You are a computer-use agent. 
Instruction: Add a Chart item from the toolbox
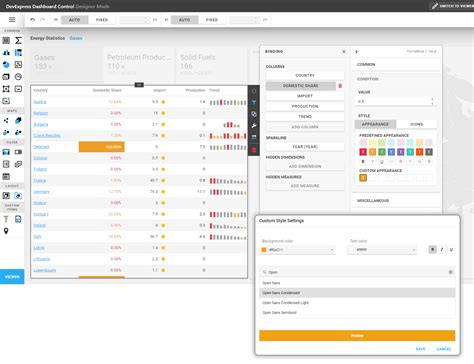6,53
